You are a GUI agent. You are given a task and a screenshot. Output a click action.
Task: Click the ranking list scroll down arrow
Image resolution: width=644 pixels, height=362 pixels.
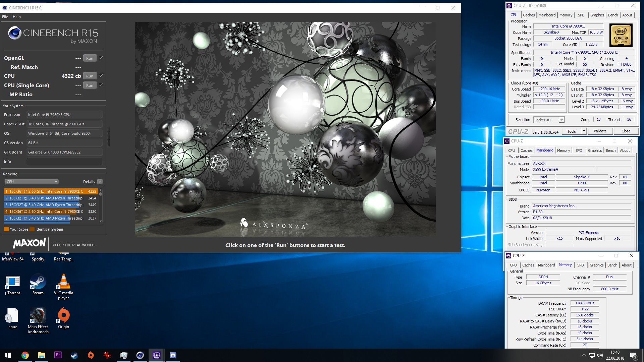coord(101,222)
